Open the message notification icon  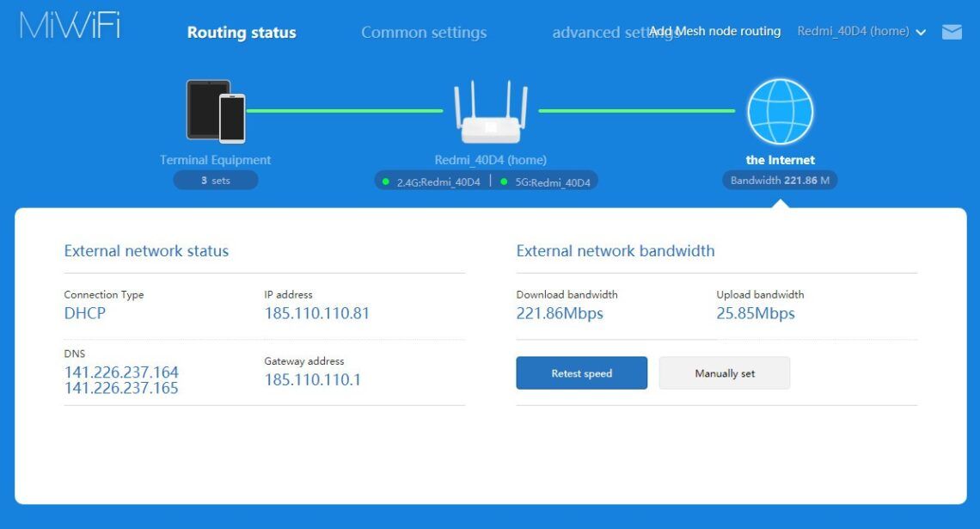(x=952, y=32)
